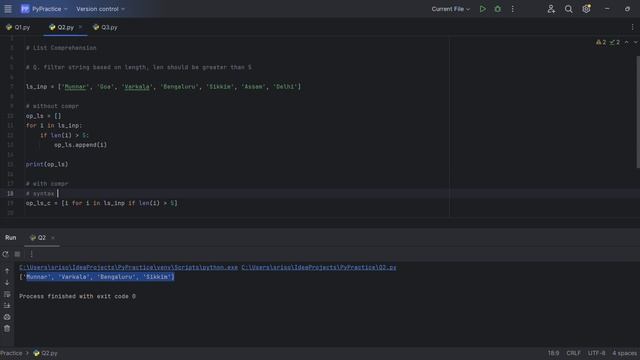Click line number 18 in gutter
Viewport: 640px width, 360px height.
(x=10, y=193)
